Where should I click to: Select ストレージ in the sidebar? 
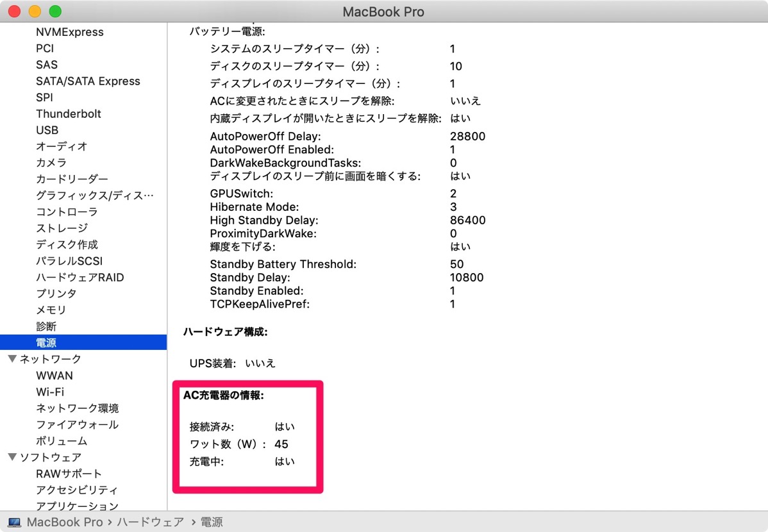click(x=62, y=228)
